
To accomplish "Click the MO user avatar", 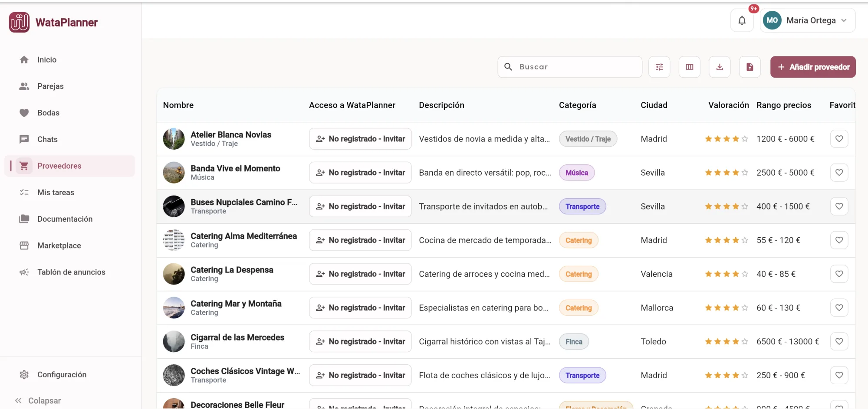I will (772, 20).
